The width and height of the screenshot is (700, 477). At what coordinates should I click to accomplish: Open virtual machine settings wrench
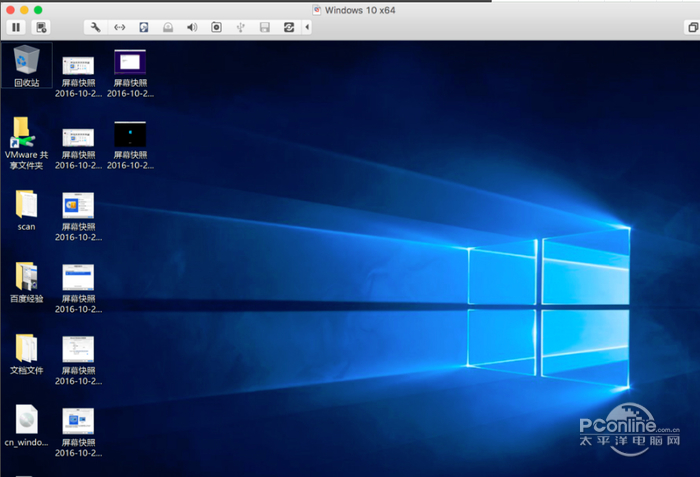coord(95,27)
